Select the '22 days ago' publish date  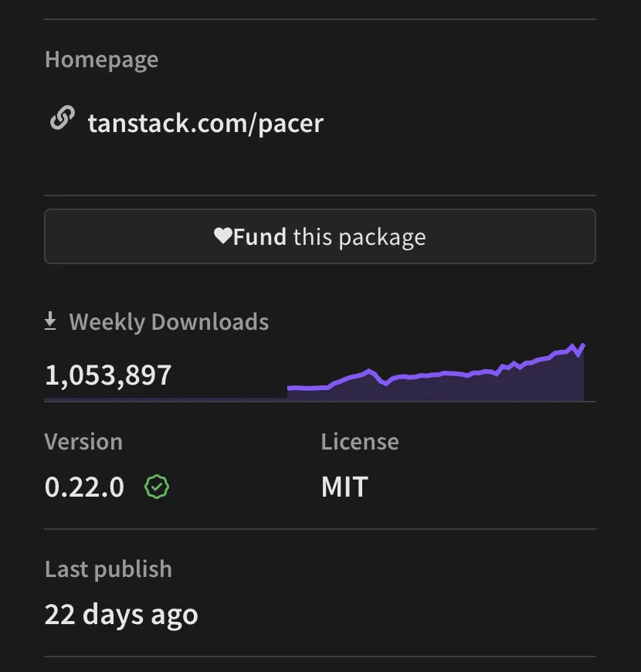121,616
